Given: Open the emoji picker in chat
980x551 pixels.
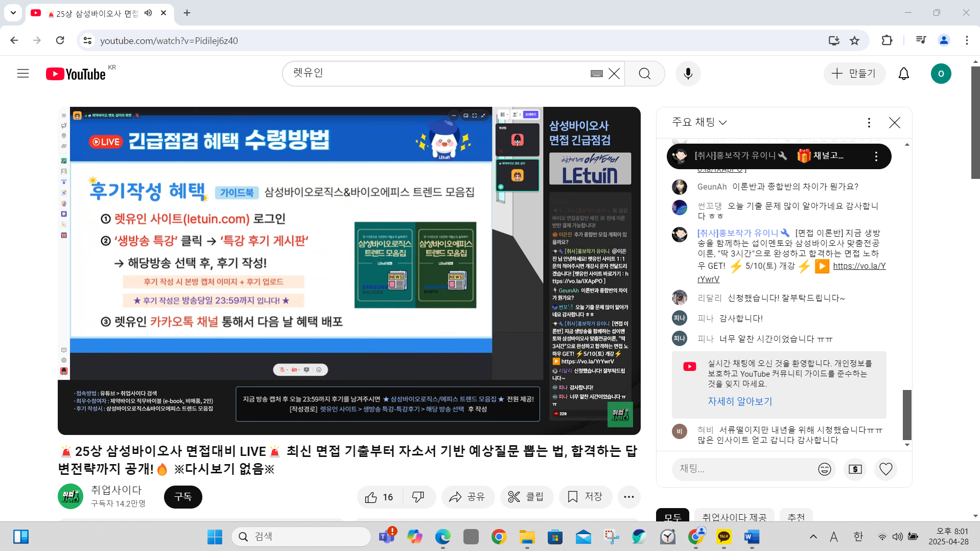Looking at the screenshot, I should pyautogui.click(x=824, y=469).
